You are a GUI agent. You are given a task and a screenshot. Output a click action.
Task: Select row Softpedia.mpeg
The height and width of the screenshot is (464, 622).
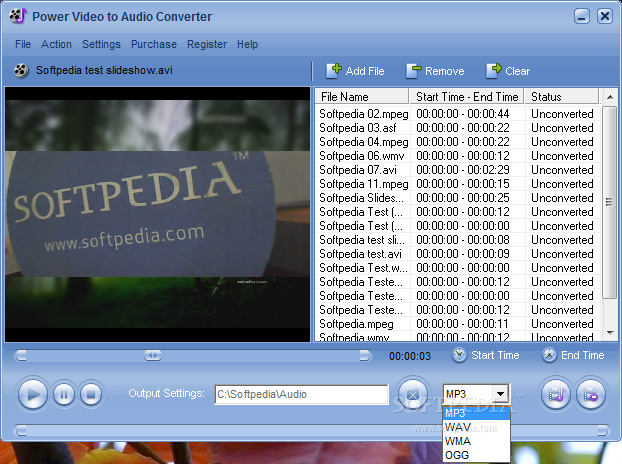tap(457, 324)
